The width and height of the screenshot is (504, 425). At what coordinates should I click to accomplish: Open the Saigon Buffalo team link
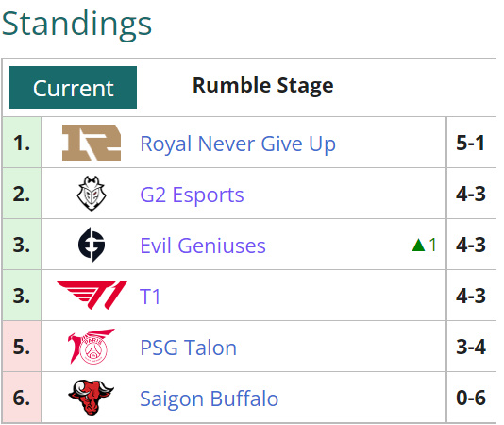[210, 399]
